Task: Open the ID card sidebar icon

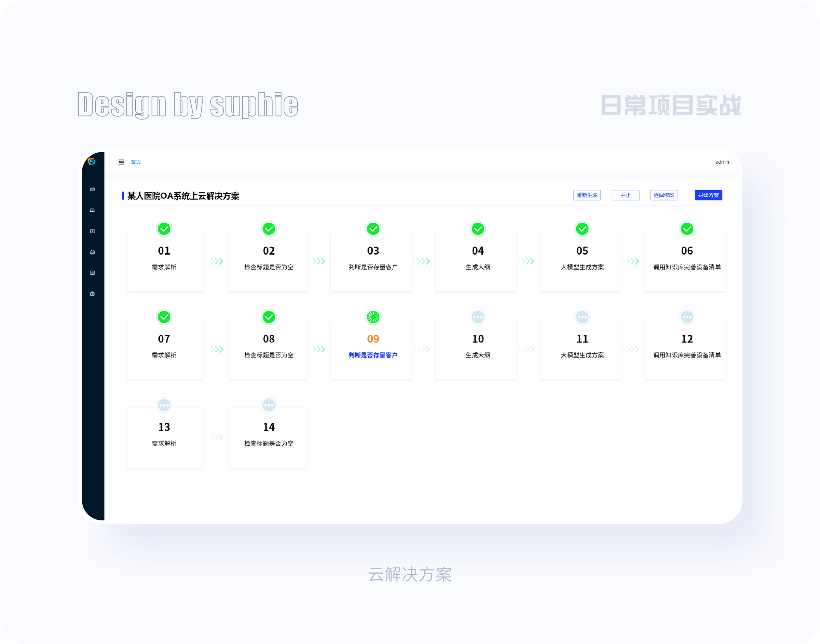Action: (92, 189)
